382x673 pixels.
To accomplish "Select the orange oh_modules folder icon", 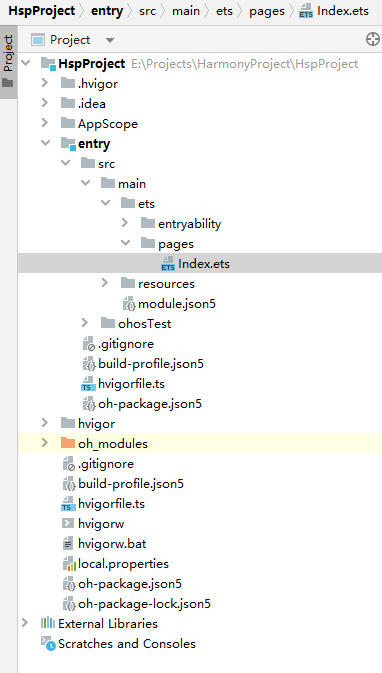I will [68, 443].
